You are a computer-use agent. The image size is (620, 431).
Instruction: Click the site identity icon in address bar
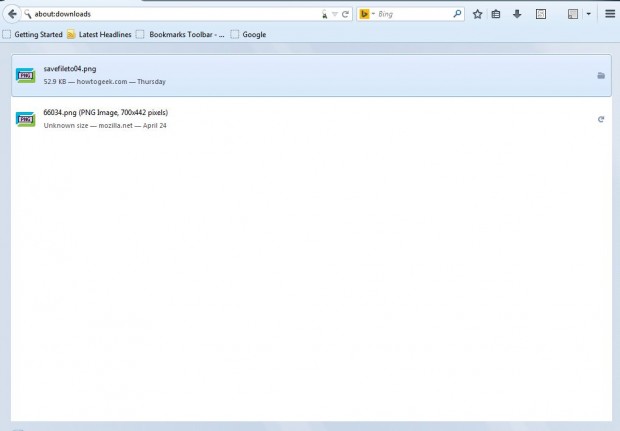pyautogui.click(x=27, y=14)
